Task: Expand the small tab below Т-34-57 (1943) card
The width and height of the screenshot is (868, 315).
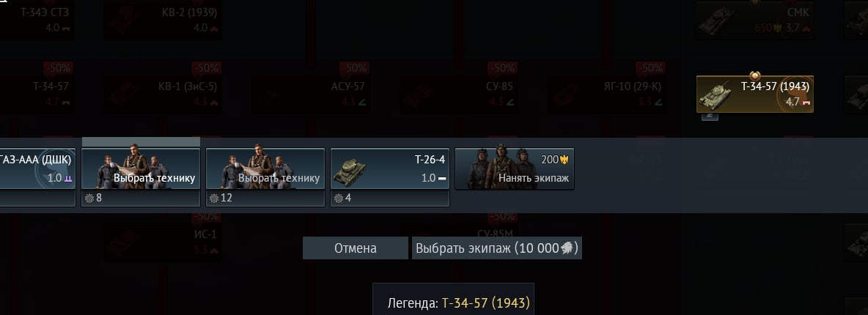Action: click(x=710, y=116)
